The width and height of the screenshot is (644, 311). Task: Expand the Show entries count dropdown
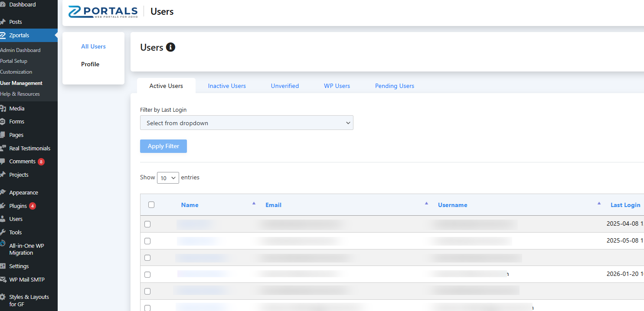[x=168, y=178]
